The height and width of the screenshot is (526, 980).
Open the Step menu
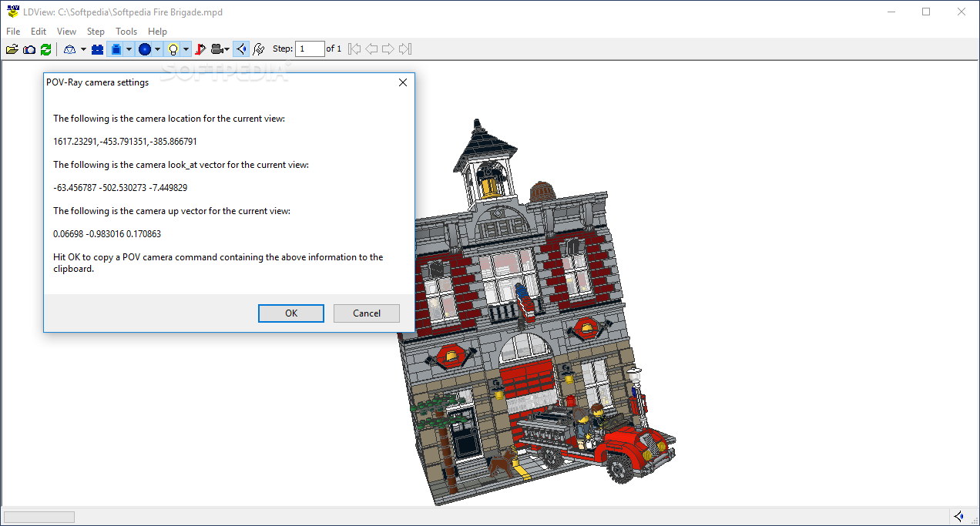point(96,32)
